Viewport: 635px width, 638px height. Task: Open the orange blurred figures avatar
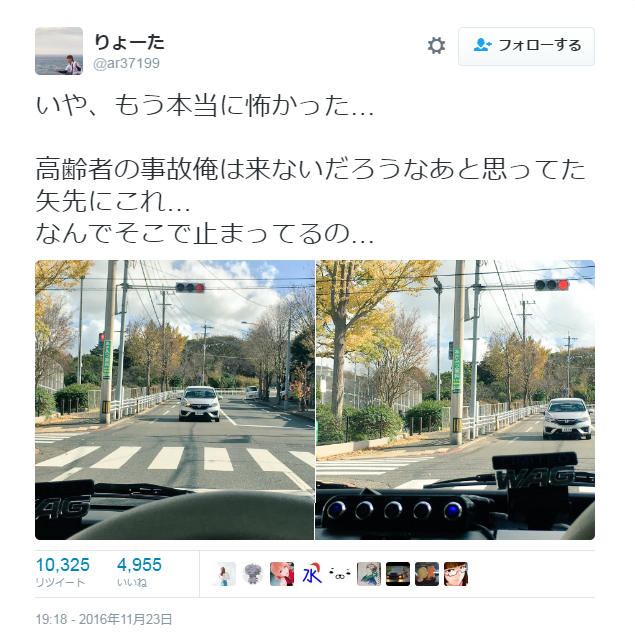[427, 574]
